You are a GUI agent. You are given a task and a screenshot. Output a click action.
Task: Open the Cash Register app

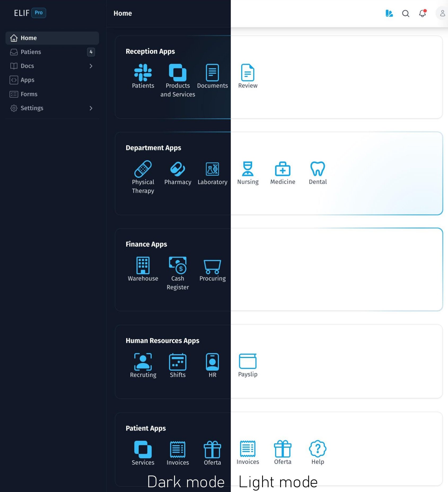[178, 265]
